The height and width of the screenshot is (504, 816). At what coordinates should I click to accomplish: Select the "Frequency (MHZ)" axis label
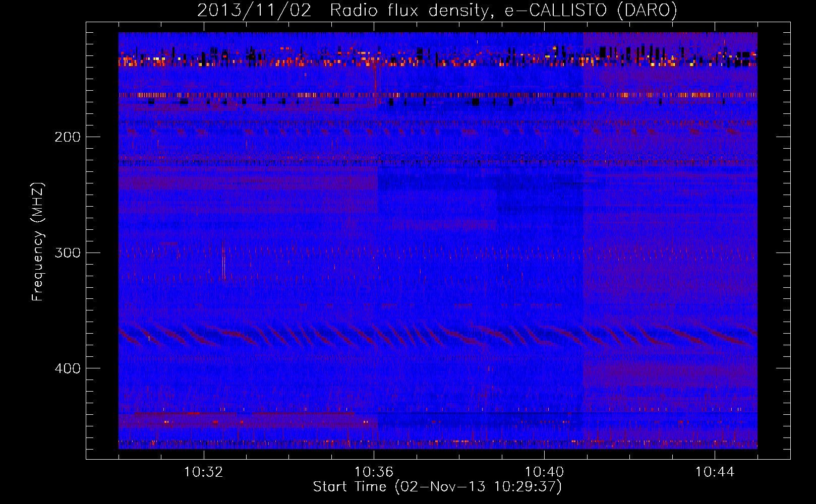[x=38, y=242]
